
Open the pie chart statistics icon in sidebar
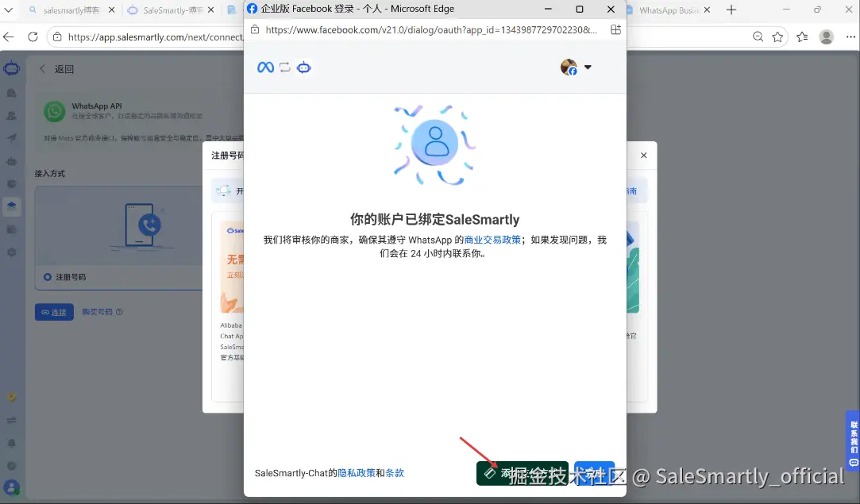[x=12, y=183]
